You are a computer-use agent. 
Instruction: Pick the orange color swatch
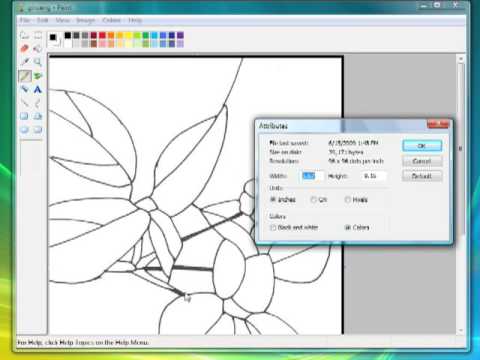tap(111, 35)
